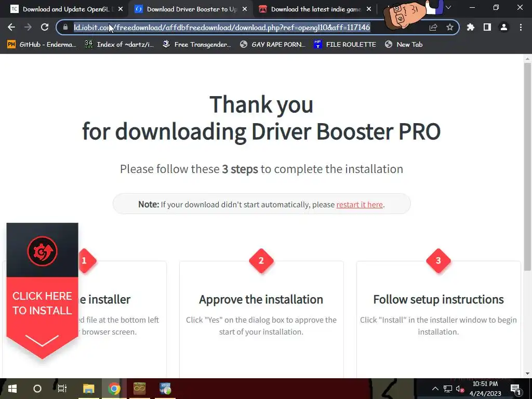Click the Minecraft-style block taskbar icon

click(139, 389)
